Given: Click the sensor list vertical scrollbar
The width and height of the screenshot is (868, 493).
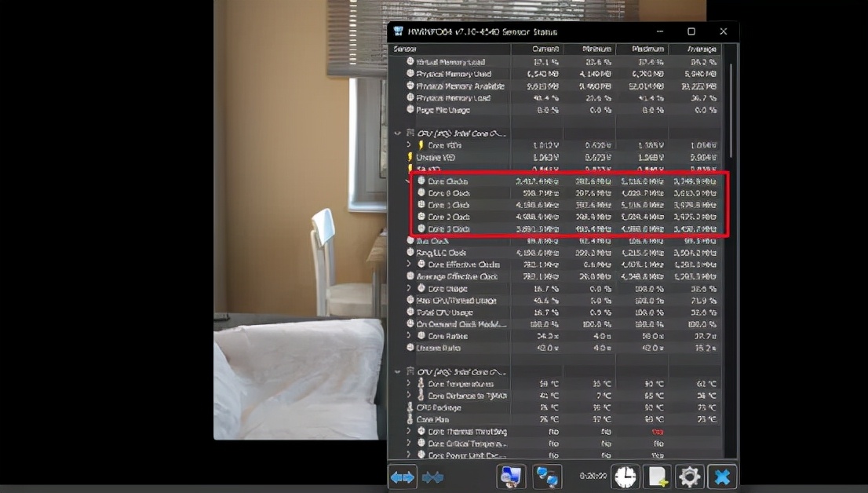Looking at the screenshot, I should 731,110.
